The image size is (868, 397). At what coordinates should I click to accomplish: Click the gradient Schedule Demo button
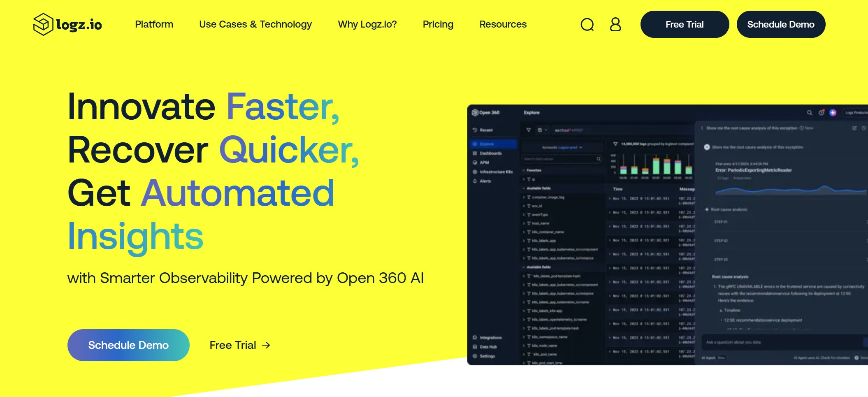[x=128, y=345]
